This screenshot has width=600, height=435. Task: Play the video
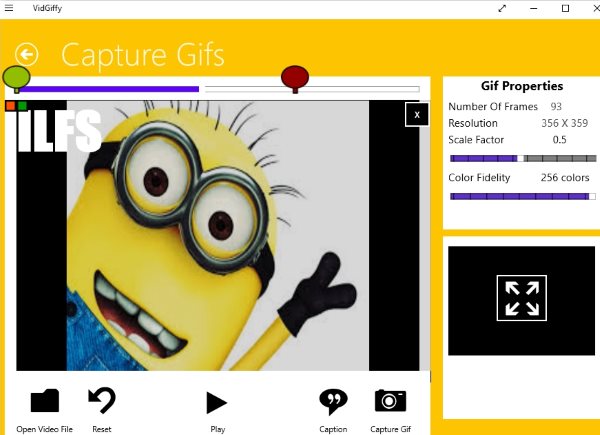click(x=217, y=402)
